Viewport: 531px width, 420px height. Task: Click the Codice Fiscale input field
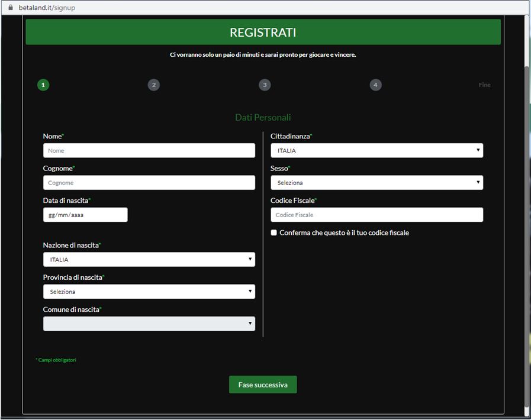pyautogui.click(x=376, y=215)
